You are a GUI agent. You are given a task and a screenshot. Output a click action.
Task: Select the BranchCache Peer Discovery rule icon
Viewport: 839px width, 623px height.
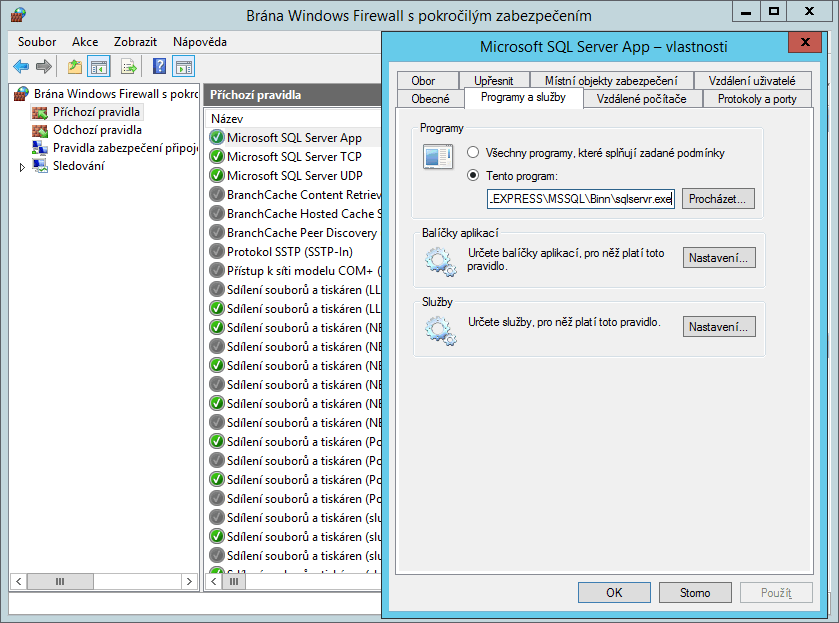click(217, 232)
